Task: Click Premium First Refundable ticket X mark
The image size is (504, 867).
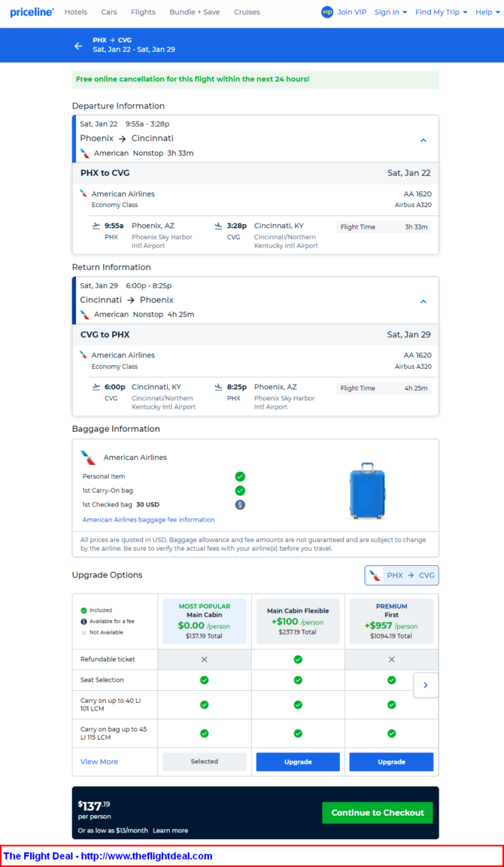Action: point(391,659)
